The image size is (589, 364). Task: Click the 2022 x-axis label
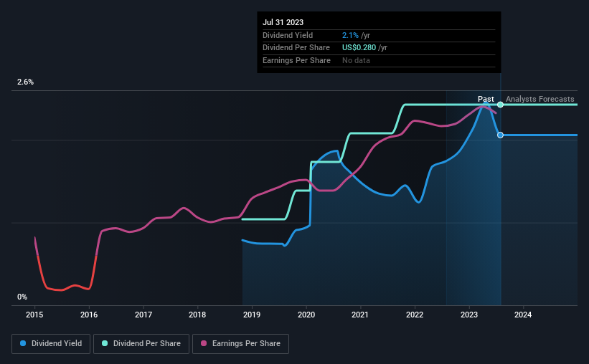point(415,315)
